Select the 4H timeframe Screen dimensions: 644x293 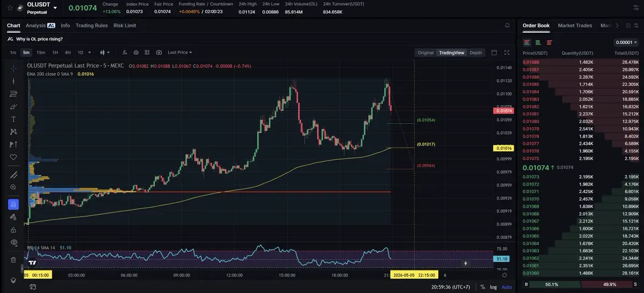[x=68, y=53]
